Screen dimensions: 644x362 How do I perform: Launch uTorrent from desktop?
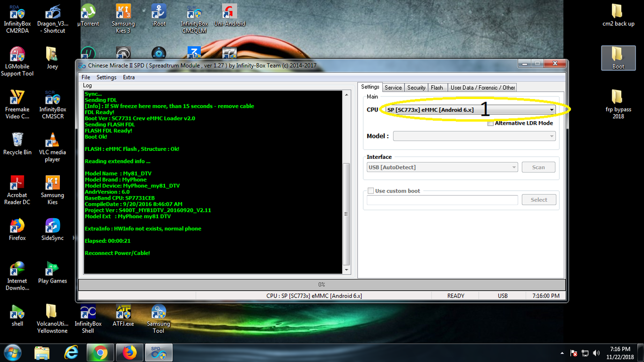[88, 15]
